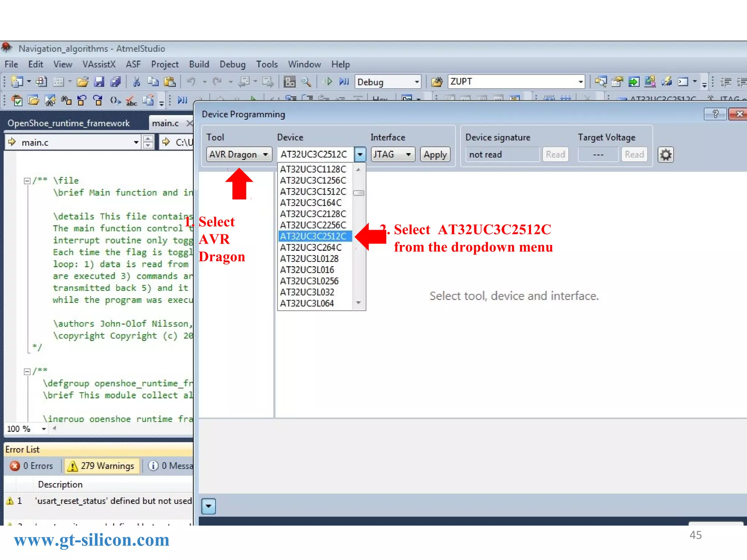Select AT32UC3C264C in the device list
747x560 pixels.
315,248
